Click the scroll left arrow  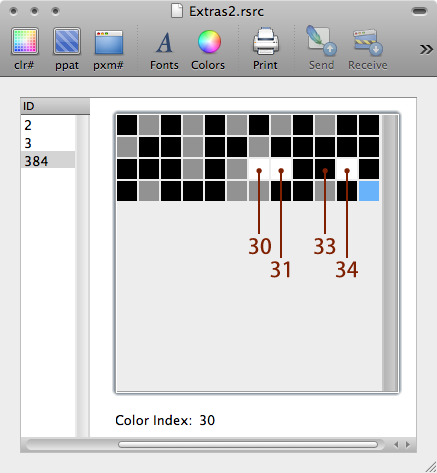coord(396,445)
